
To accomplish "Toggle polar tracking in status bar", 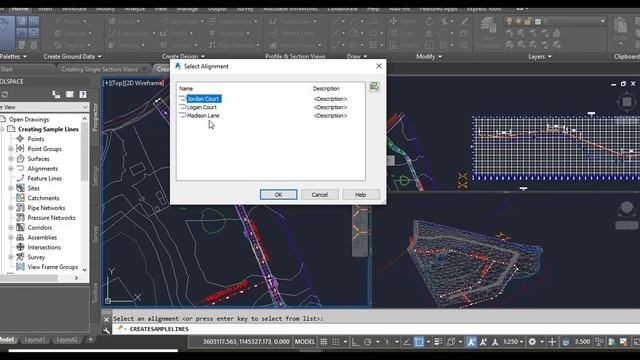I will pyautogui.click(x=368, y=342).
